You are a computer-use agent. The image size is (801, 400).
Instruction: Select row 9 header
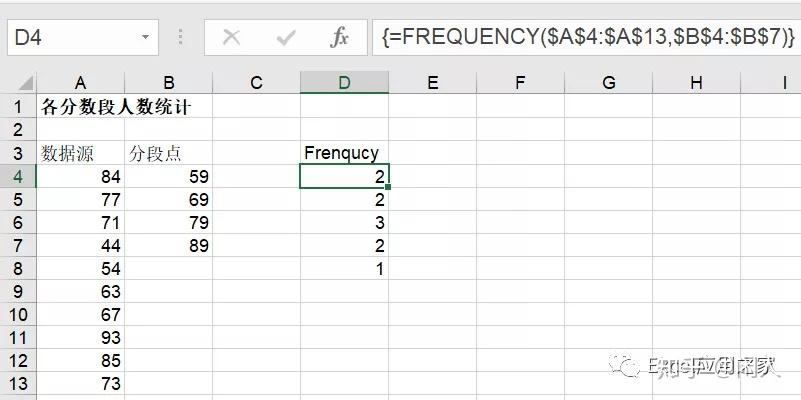coord(18,291)
